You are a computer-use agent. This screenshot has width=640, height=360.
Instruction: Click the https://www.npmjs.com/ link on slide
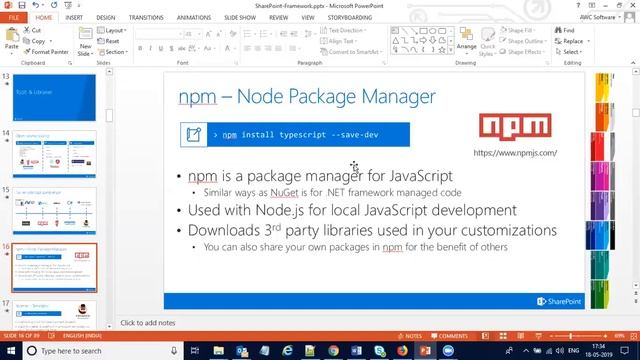point(515,153)
